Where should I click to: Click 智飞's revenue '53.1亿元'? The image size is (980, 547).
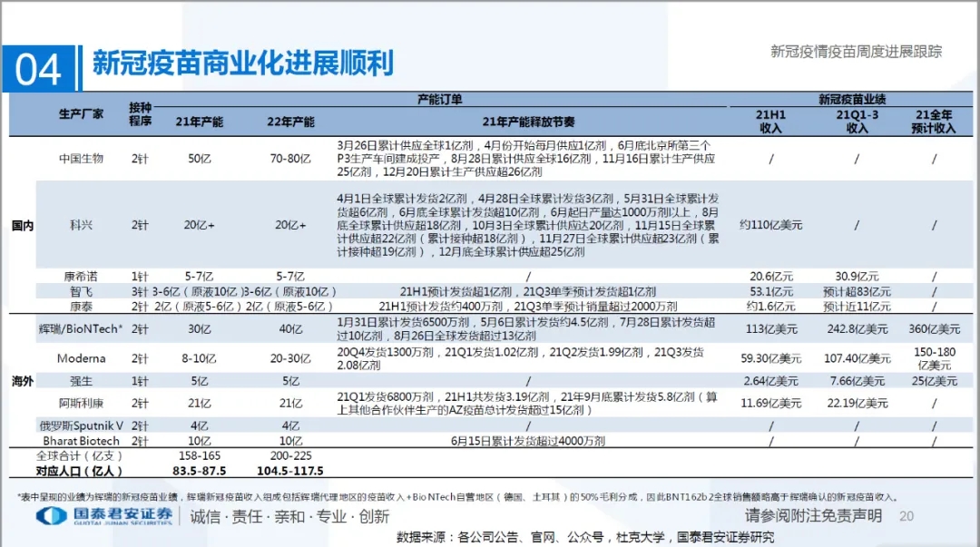(x=770, y=291)
